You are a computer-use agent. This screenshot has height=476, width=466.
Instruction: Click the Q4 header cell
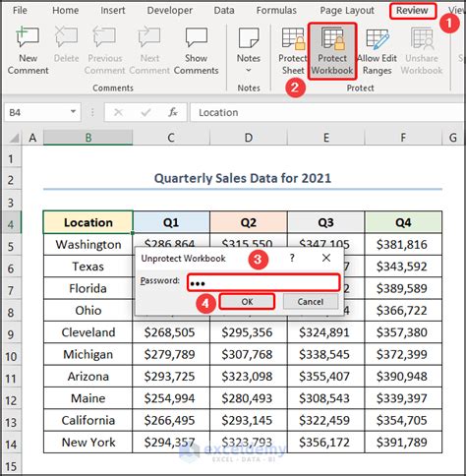coord(403,222)
